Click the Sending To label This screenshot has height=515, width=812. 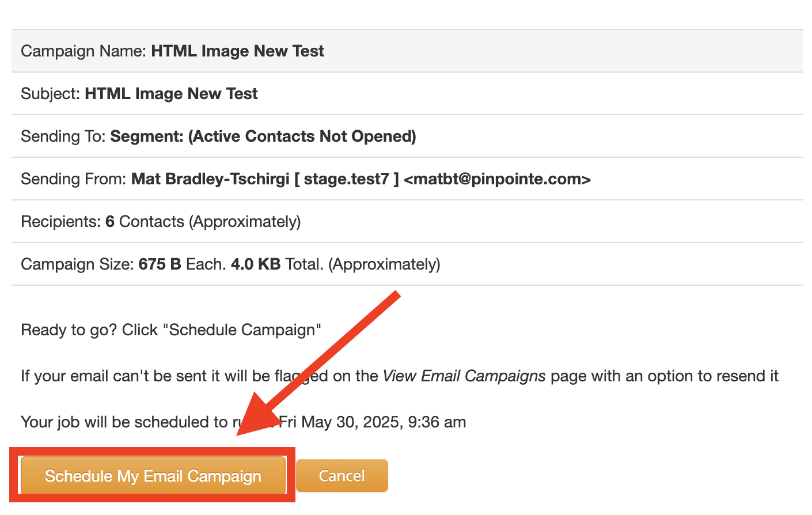click(x=63, y=137)
